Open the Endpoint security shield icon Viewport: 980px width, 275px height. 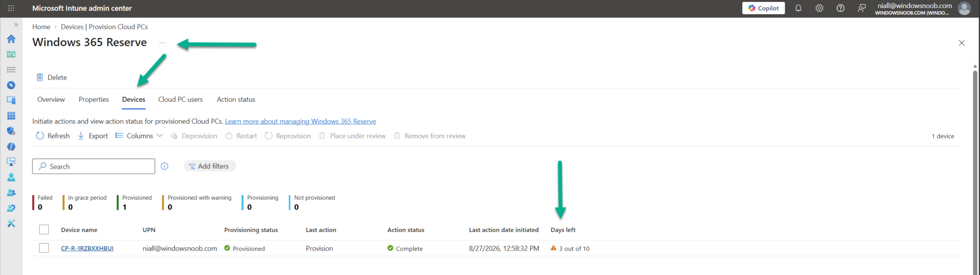(11, 131)
